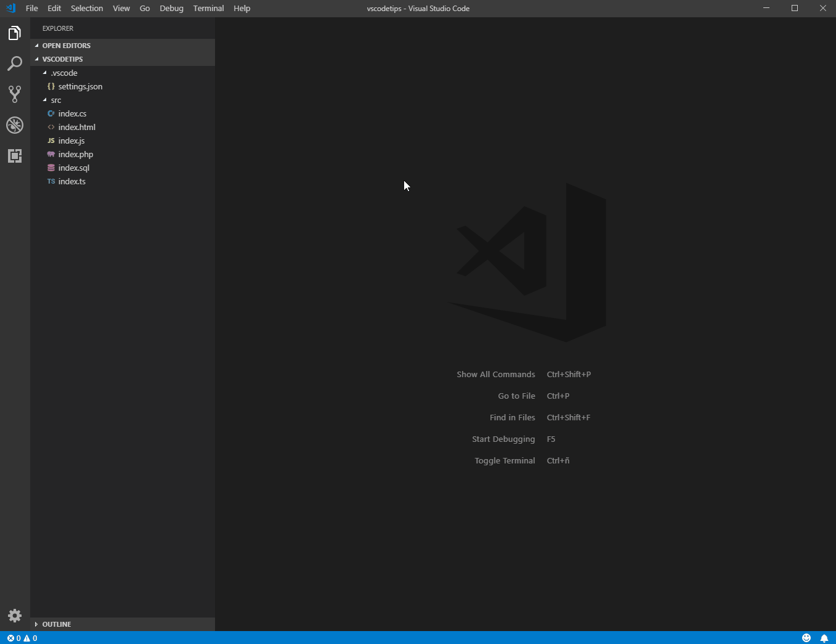This screenshot has width=836, height=644.
Task: Open settings.json file name
Action: click(80, 86)
